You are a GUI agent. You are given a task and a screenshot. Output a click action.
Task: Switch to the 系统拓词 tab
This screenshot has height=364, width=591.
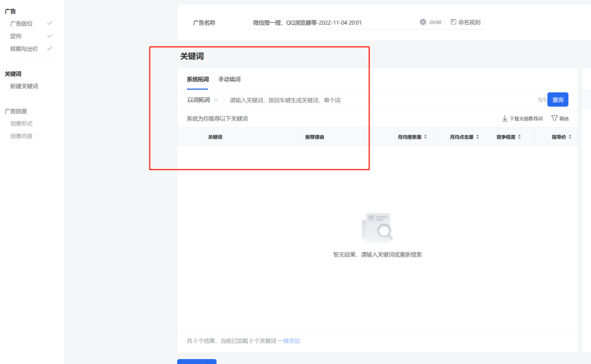[x=198, y=79]
